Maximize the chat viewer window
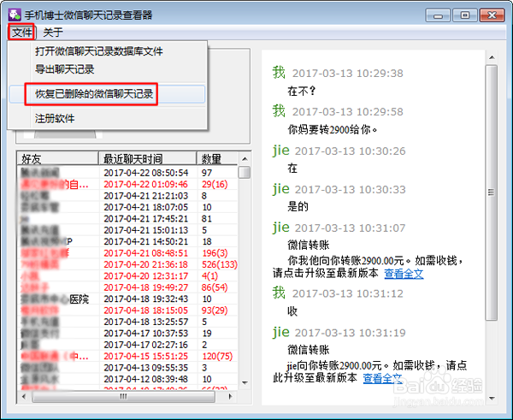This screenshot has height=420, width=513. (x=464, y=15)
